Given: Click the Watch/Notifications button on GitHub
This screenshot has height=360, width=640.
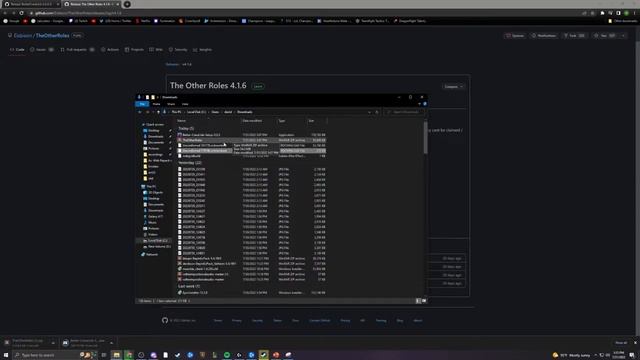Looking at the screenshot, I should 544,36.
